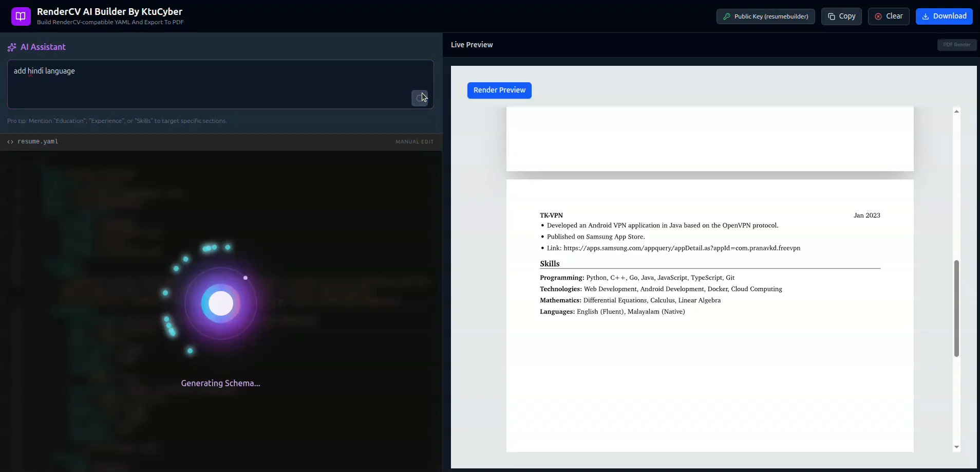The height and width of the screenshot is (472, 980).
Task: Click 'Published on Samsung App Store' bullet
Action: click(596, 237)
